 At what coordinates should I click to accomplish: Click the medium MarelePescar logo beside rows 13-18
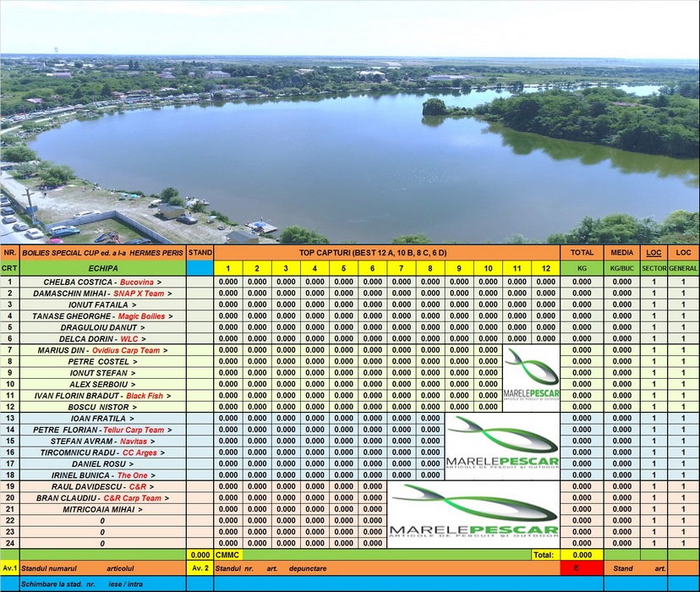pyautogui.click(x=502, y=446)
